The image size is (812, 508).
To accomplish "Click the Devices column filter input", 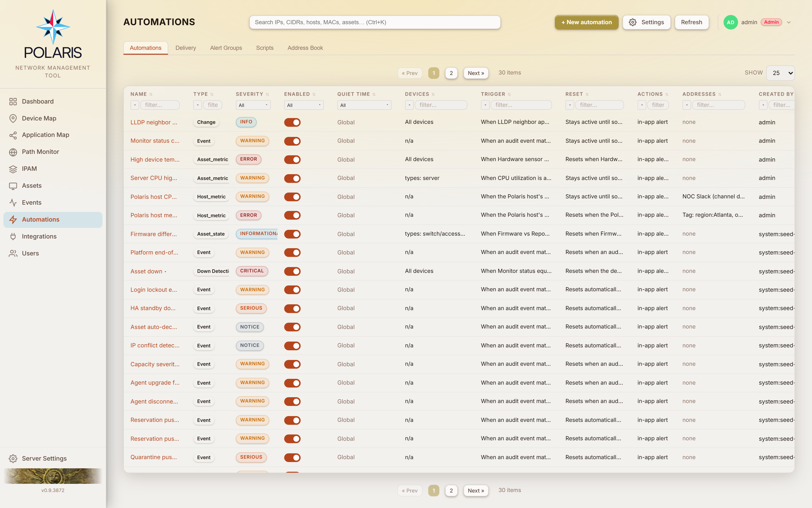I will (441, 105).
